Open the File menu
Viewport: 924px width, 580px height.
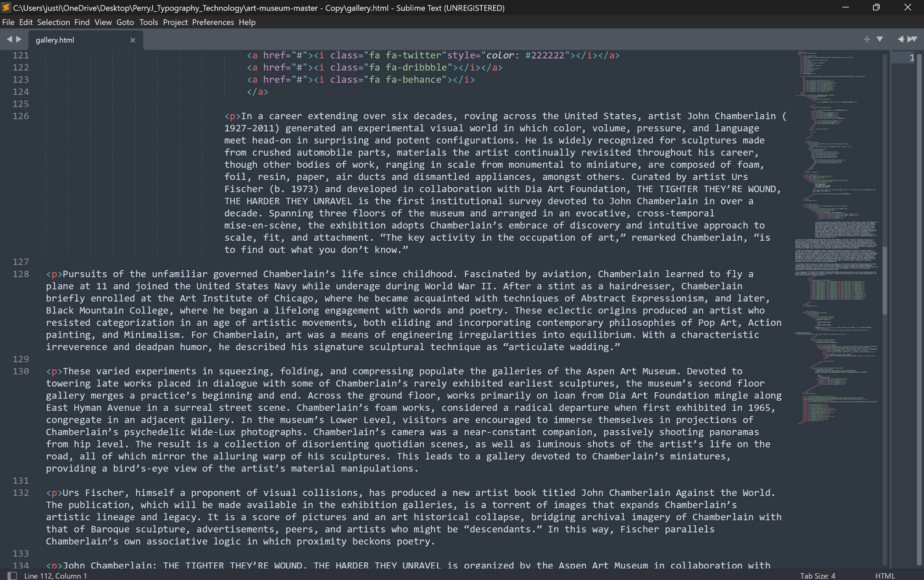pos(8,22)
